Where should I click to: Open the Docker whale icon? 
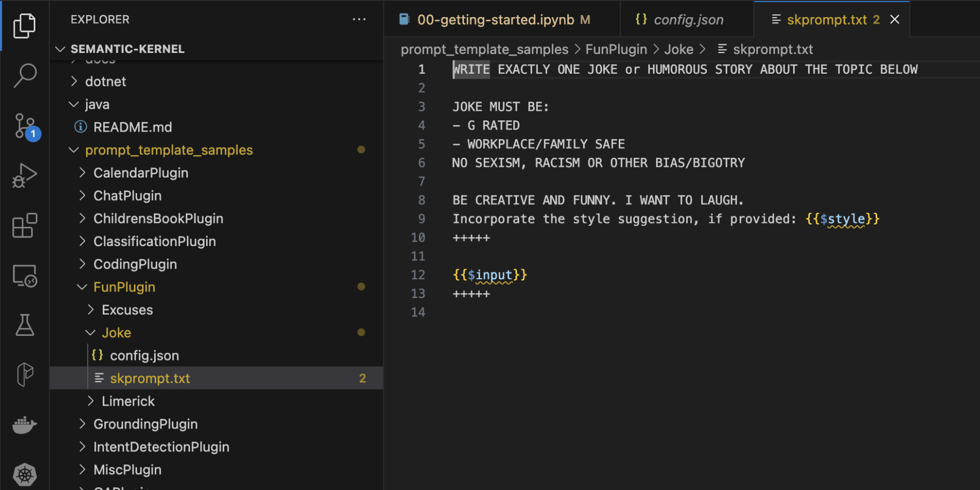point(25,425)
